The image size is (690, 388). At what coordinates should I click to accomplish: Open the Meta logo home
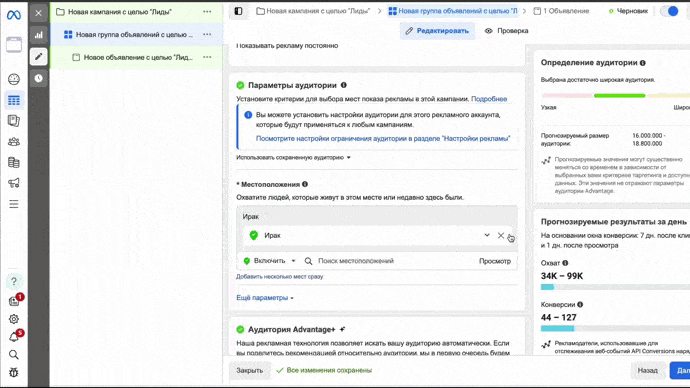(x=14, y=15)
